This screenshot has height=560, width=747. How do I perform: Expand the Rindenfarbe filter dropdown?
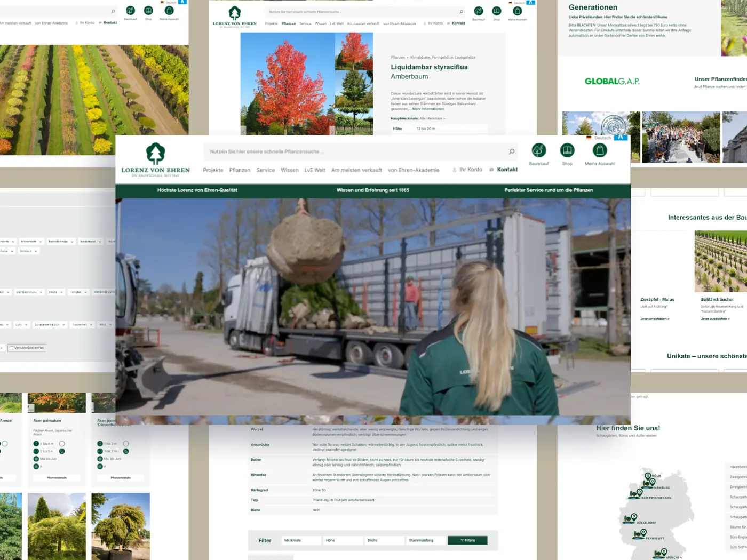click(91, 242)
